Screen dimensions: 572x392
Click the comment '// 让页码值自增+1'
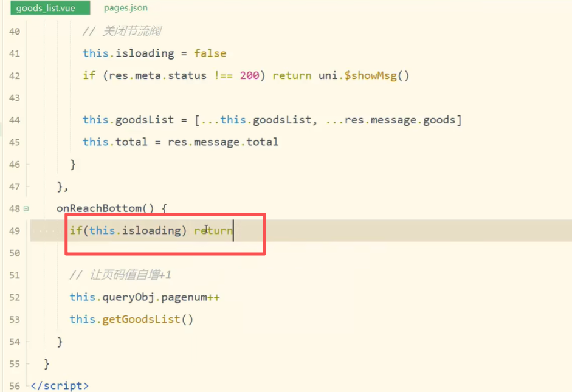pos(120,275)
